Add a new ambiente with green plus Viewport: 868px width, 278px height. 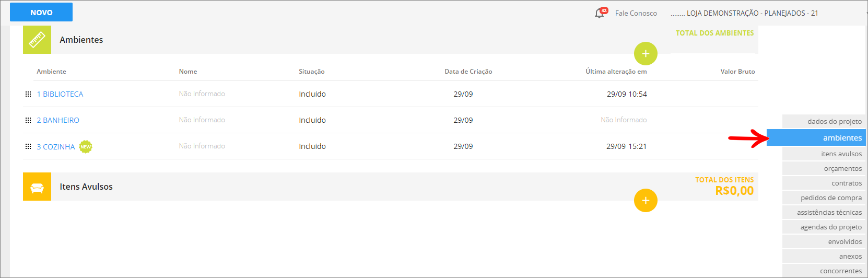coord(646,53)
